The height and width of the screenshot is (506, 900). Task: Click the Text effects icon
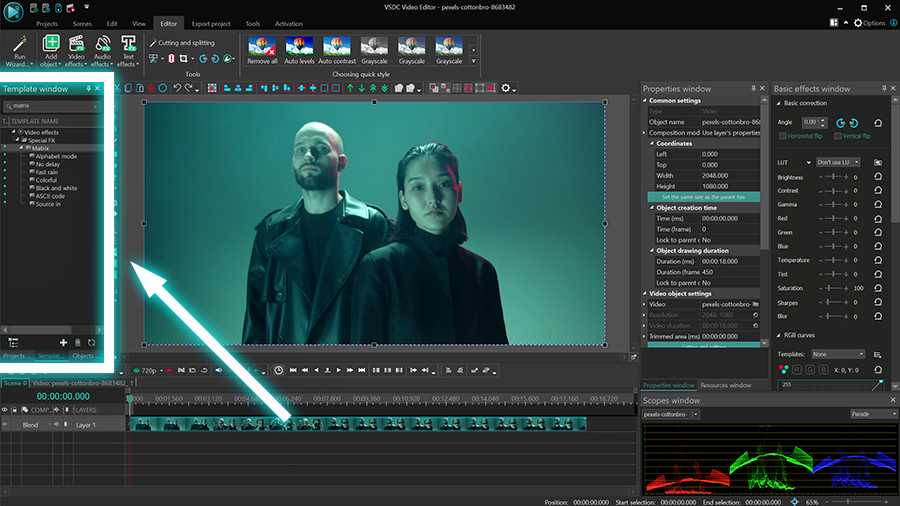tap(128, 44)
